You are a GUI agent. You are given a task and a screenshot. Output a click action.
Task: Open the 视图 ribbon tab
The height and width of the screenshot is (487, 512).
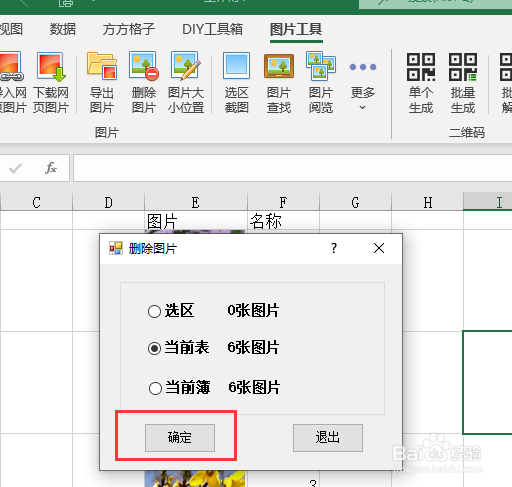(11, 29)
